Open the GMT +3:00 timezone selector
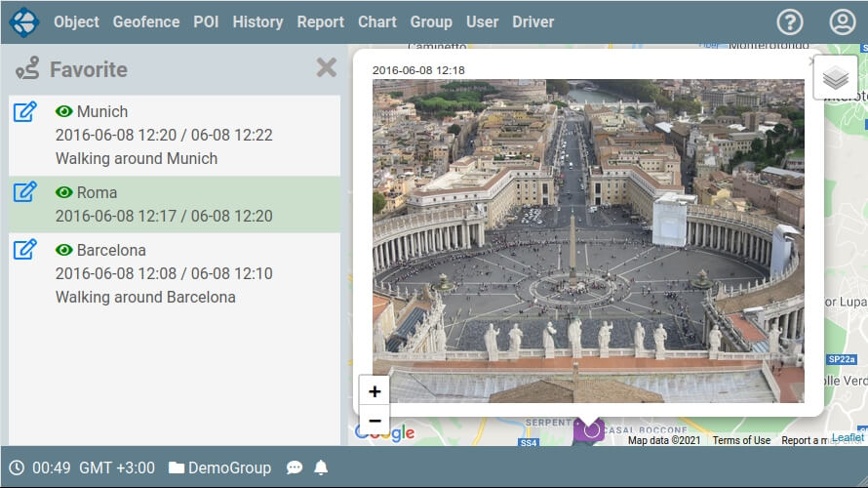868x488 pixels. 116,468
